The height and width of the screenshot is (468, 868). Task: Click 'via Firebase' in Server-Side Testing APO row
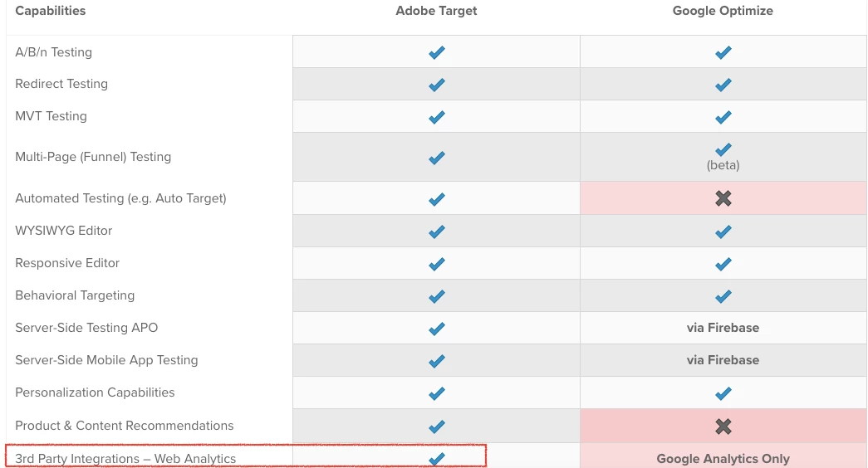tap(723, 328)
